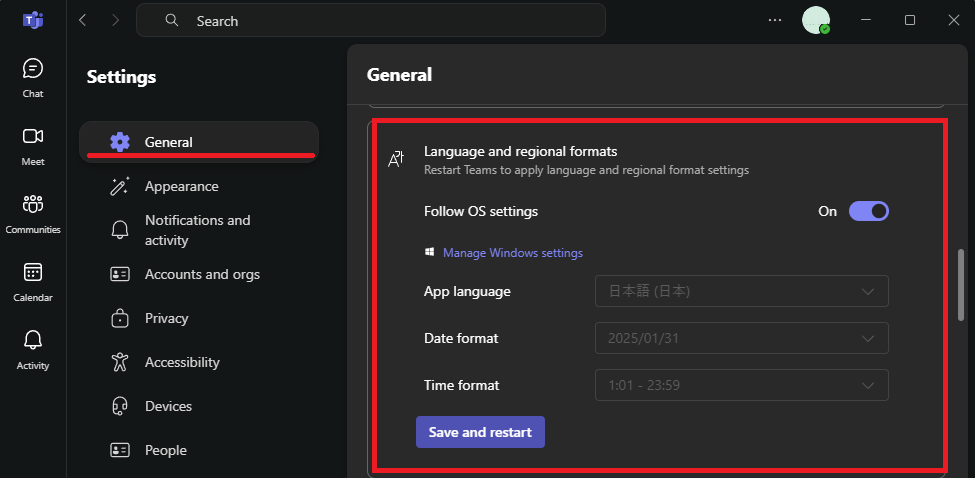975x478 pixels.
Task: Turn off the Follow OS settings toggle
Action: [868, 211]
